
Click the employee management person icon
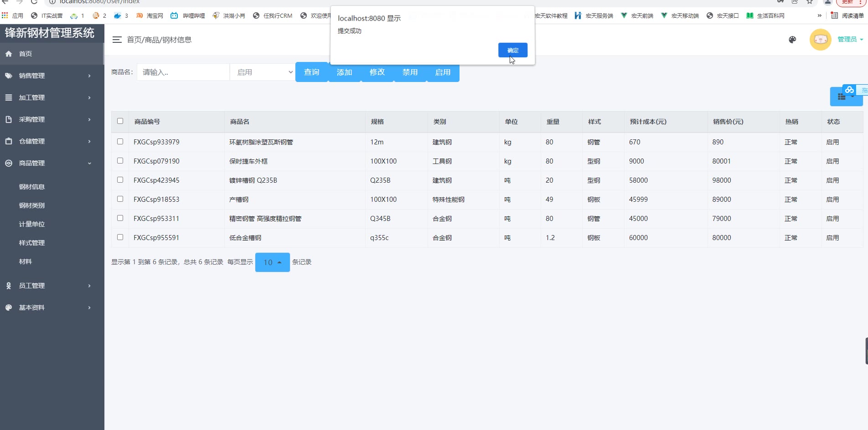(9, 286)
